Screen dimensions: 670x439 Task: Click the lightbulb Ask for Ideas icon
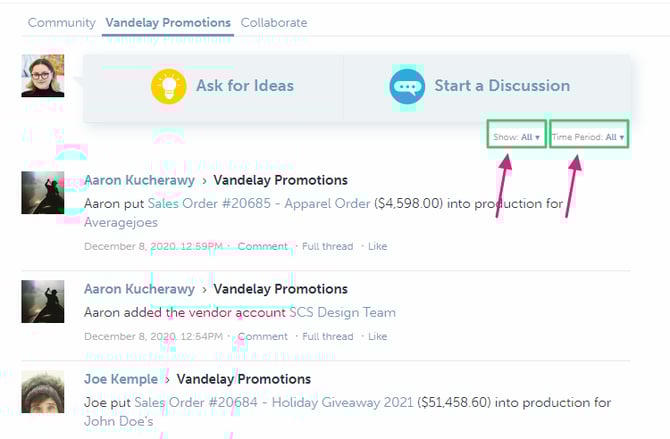[x=168, y=86]
